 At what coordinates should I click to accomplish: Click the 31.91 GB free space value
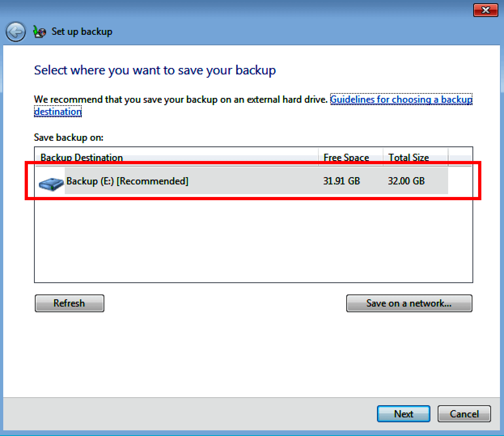pyautogui.click(x=341, y=181)
